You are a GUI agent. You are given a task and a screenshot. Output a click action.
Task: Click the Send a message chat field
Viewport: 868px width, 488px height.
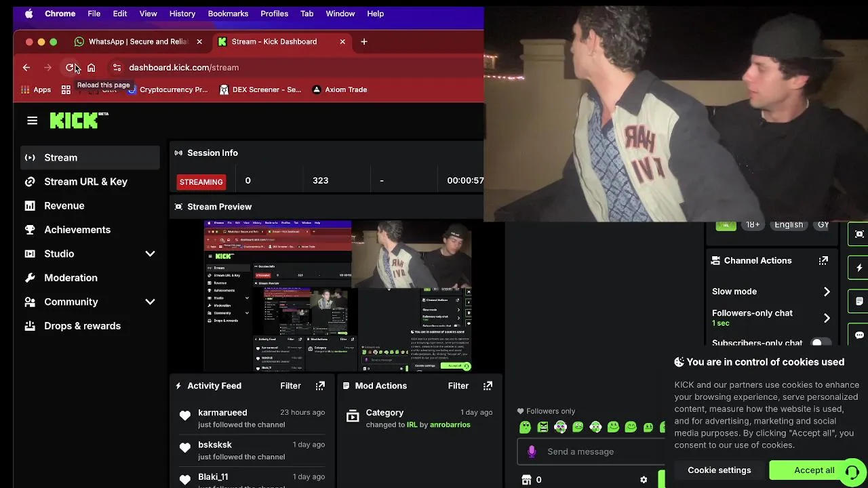593,451
